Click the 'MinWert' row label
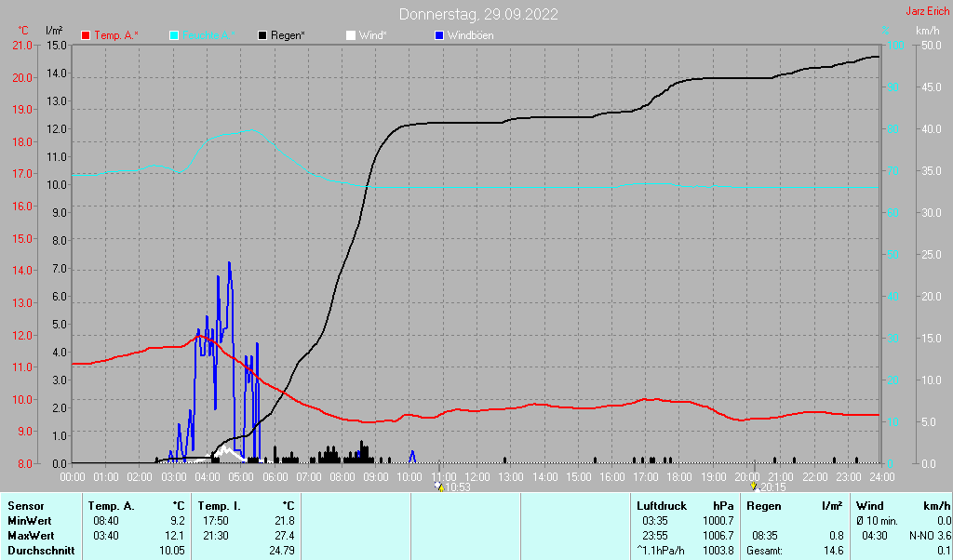 tap(29, 521)
